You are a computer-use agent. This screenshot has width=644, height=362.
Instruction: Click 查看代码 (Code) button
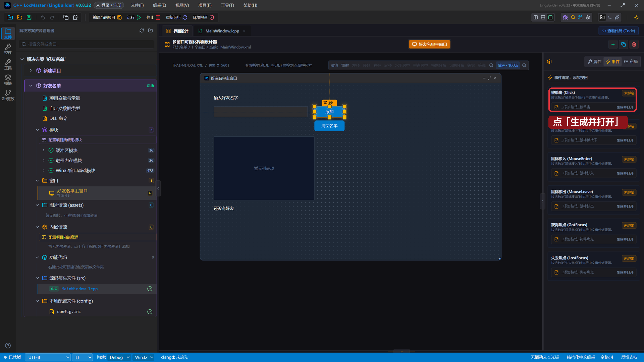619,31
